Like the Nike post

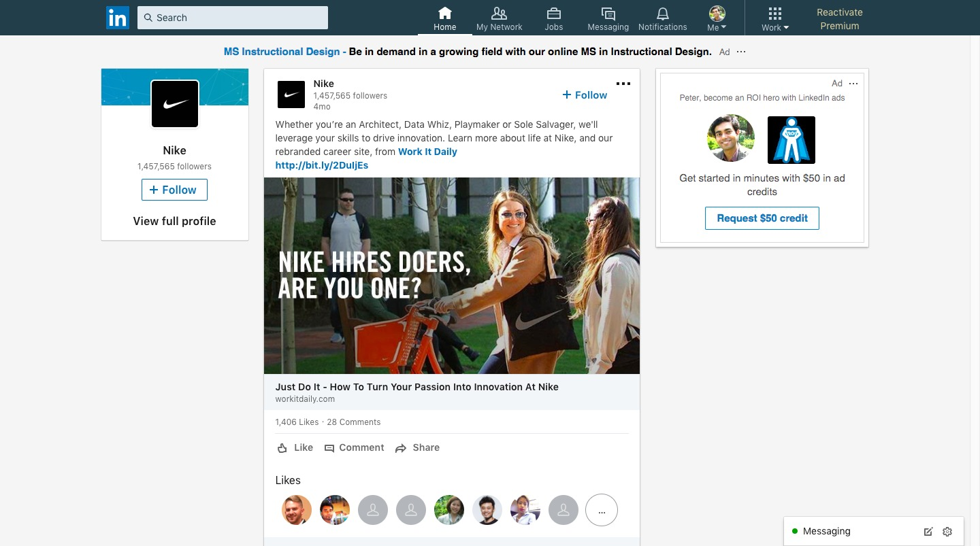tap(295, 447)
